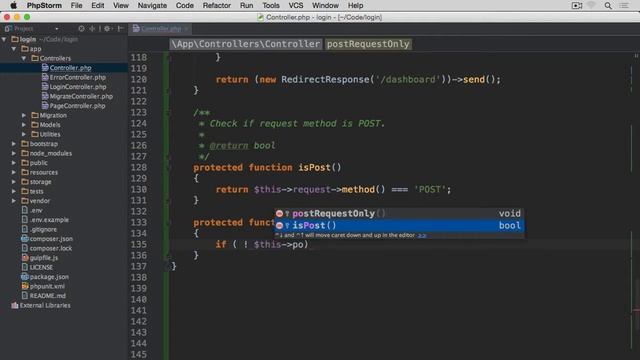Click method icon beside postRequestOnly suggestion
The width and height of the screenshot is (640, 360).
pos(279,213)
